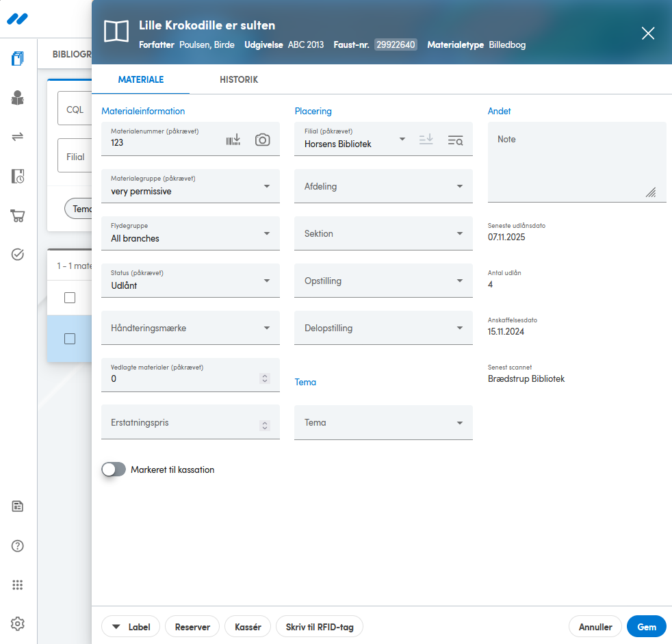Screen dimensions: 672x644
Task: Click the camera icon in Materialenummer field
Action: (x=263, y=140)
